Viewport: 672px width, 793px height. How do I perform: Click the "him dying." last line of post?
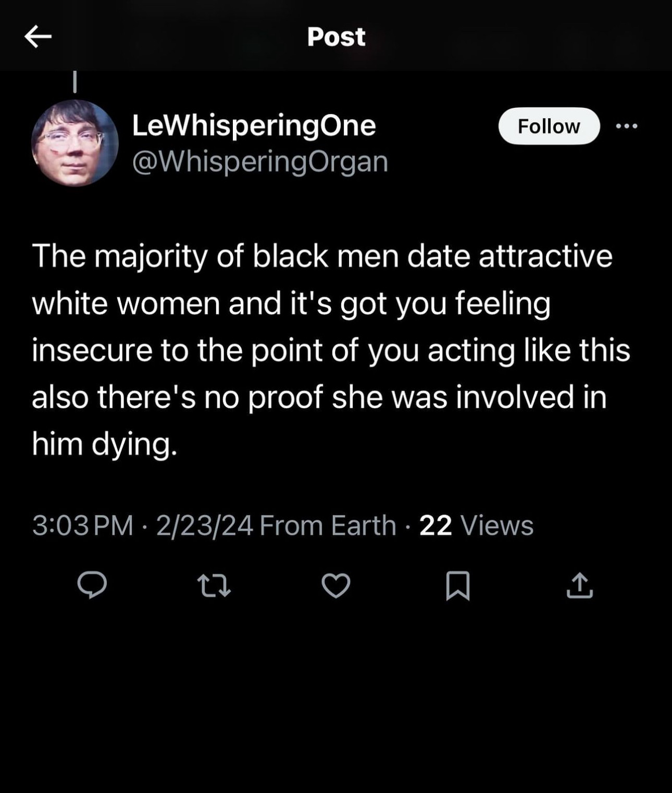pos(105,444)
